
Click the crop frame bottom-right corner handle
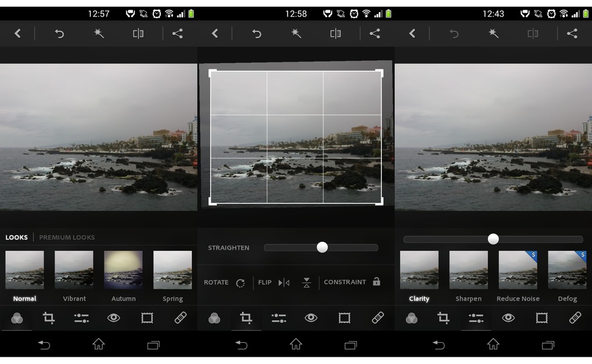pos(379,202)
